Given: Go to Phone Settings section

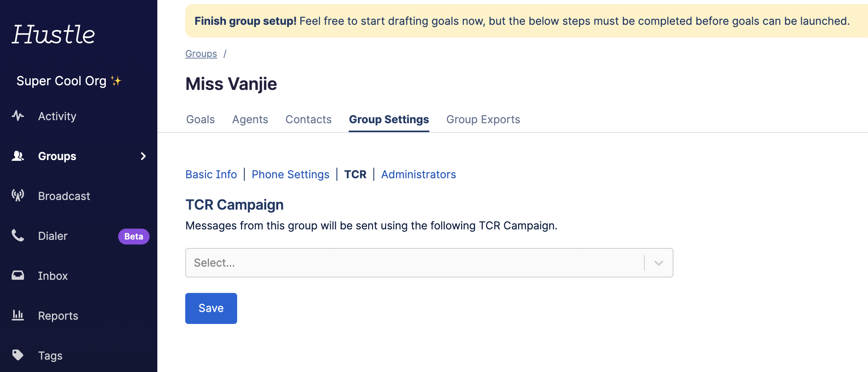Looking at the screenshot, I should pos(290,174).
